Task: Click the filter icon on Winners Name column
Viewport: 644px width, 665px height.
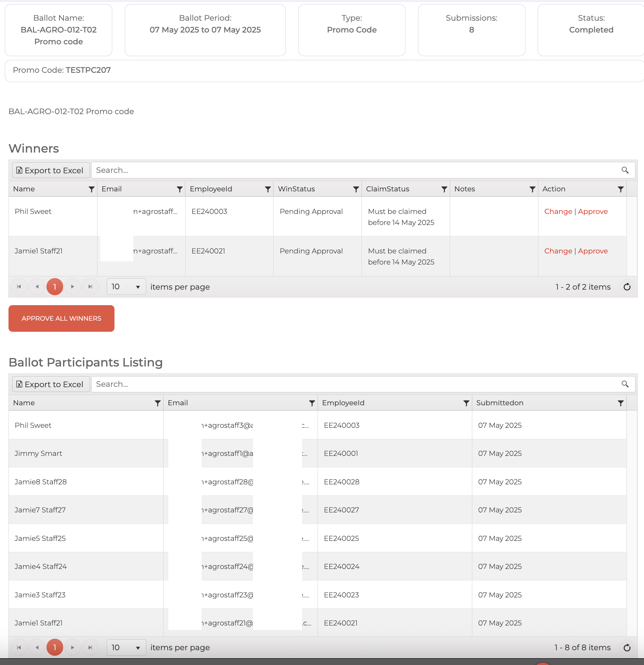Action: [91, 189]
